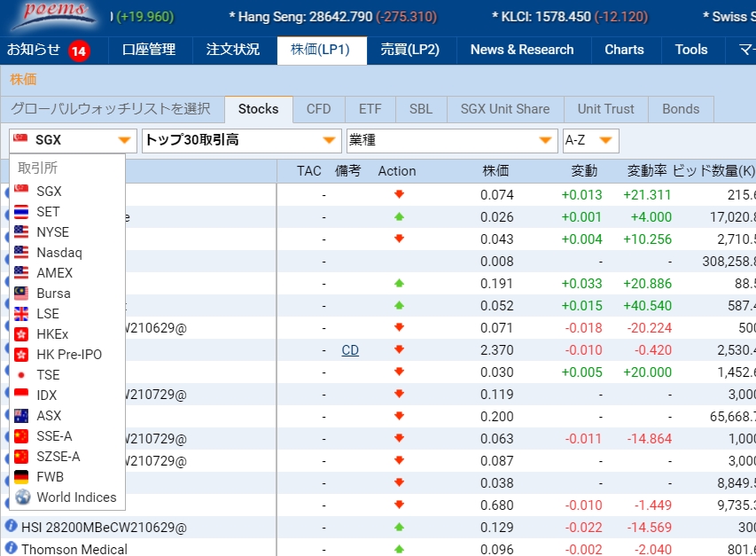Select SET exchange with Thai flag
The image size is (756, 556).
[67, 212]
